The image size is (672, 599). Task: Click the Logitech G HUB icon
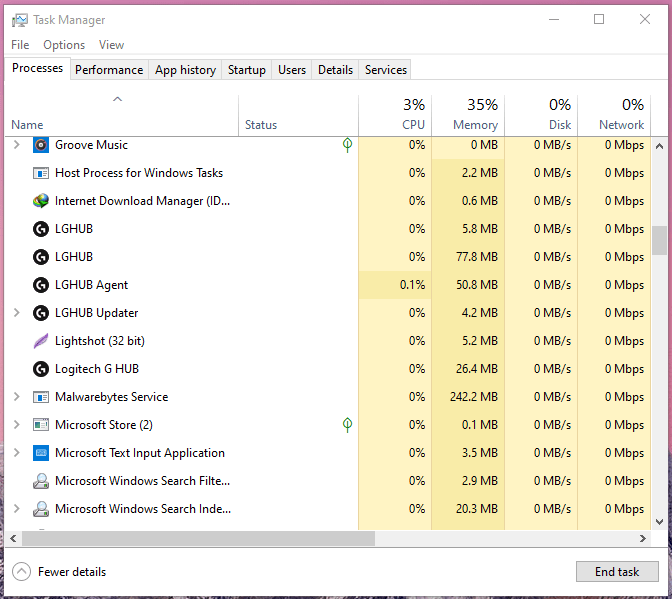coord(41,369)
